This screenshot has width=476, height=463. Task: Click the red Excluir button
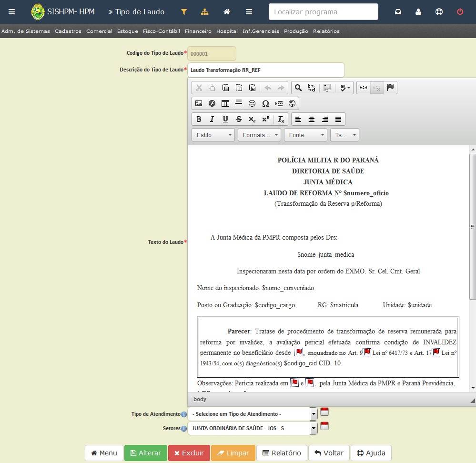189,453
